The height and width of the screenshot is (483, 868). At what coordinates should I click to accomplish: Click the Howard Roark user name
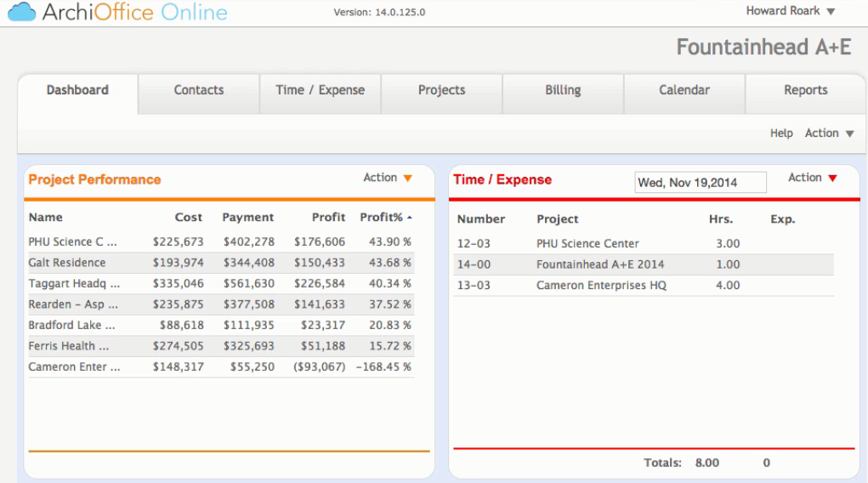pos(783,11)
